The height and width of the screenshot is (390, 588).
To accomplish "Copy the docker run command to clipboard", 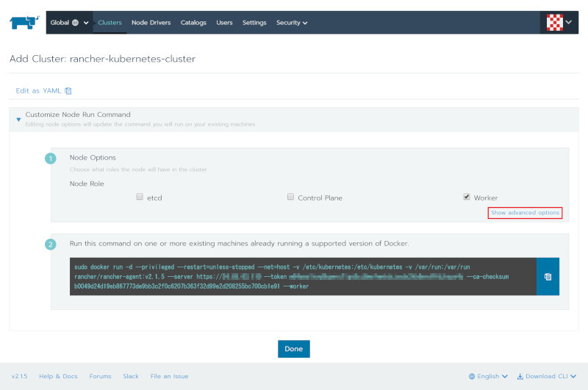I will pos(548,276).
